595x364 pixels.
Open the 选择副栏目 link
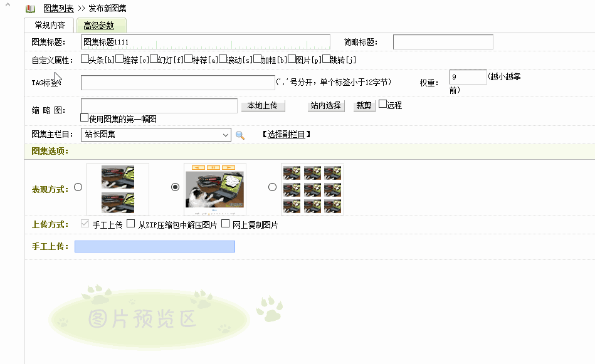[x=286, y=135]
